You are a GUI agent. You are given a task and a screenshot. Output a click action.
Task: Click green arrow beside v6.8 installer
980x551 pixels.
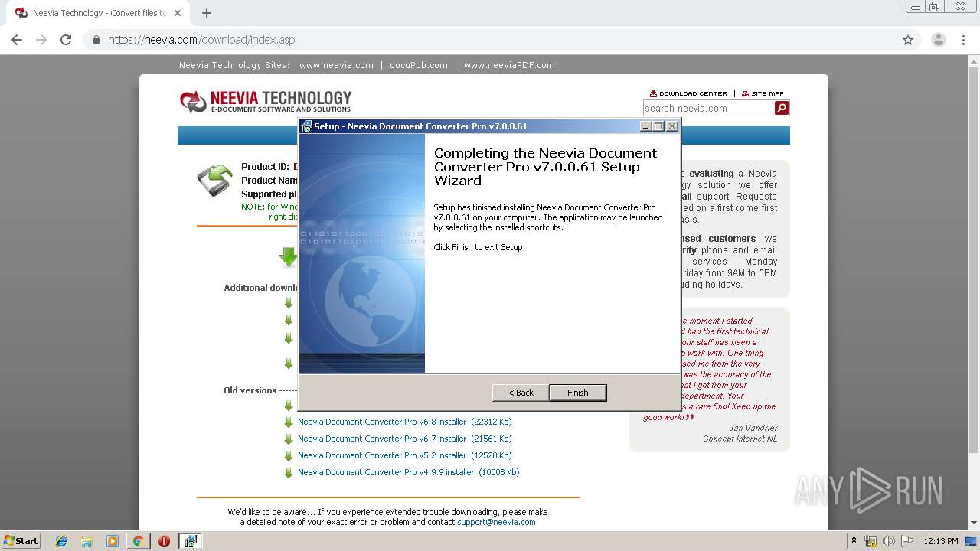289,422
